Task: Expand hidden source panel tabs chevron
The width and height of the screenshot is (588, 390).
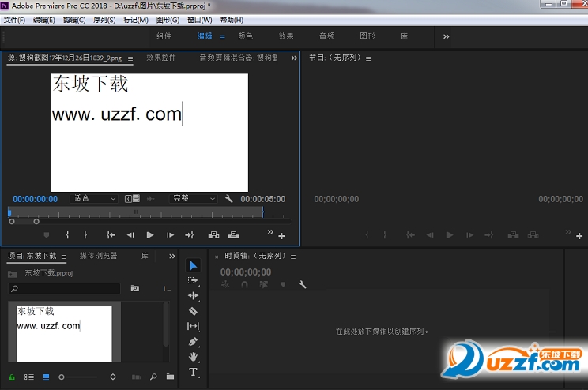Action: click(x=294, y=58)
